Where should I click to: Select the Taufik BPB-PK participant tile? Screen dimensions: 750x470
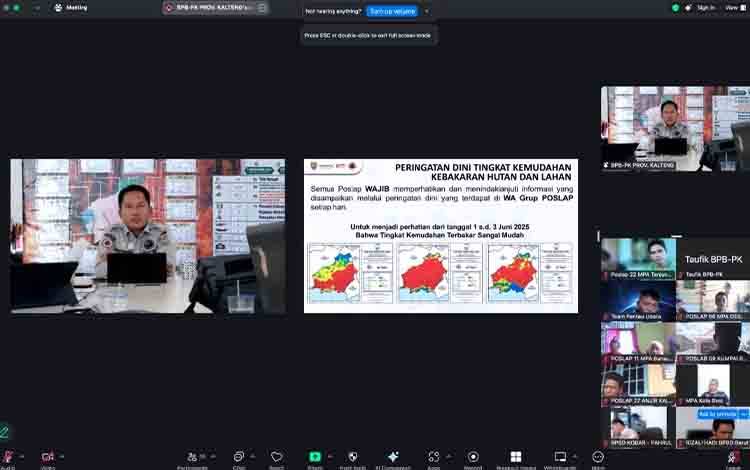[x=713, y=259]
